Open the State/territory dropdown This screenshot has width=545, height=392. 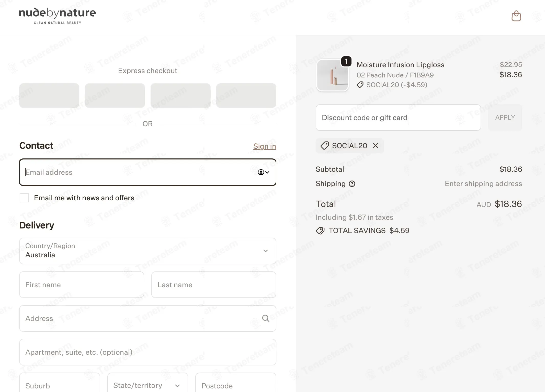click(x=148, y=383)
